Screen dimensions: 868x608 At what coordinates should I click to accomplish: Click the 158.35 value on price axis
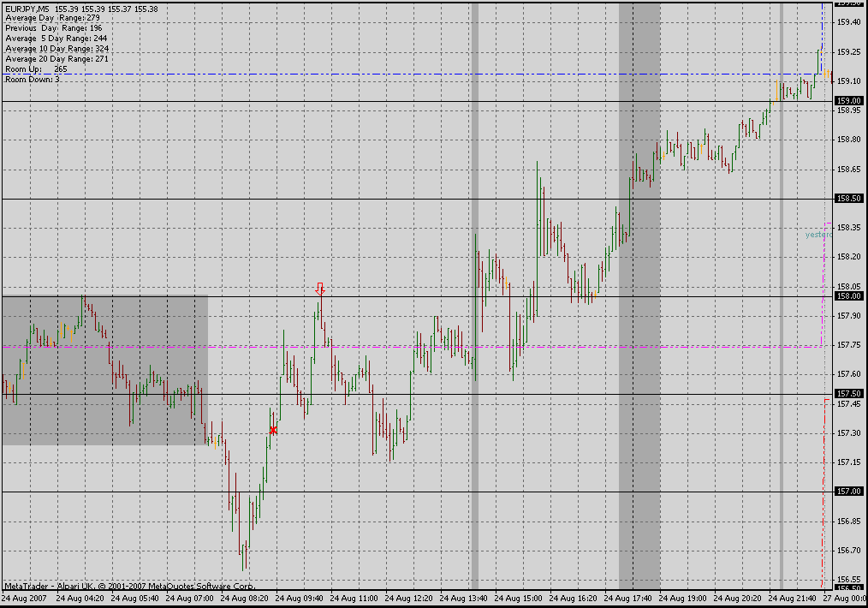[x=848, y=228]
